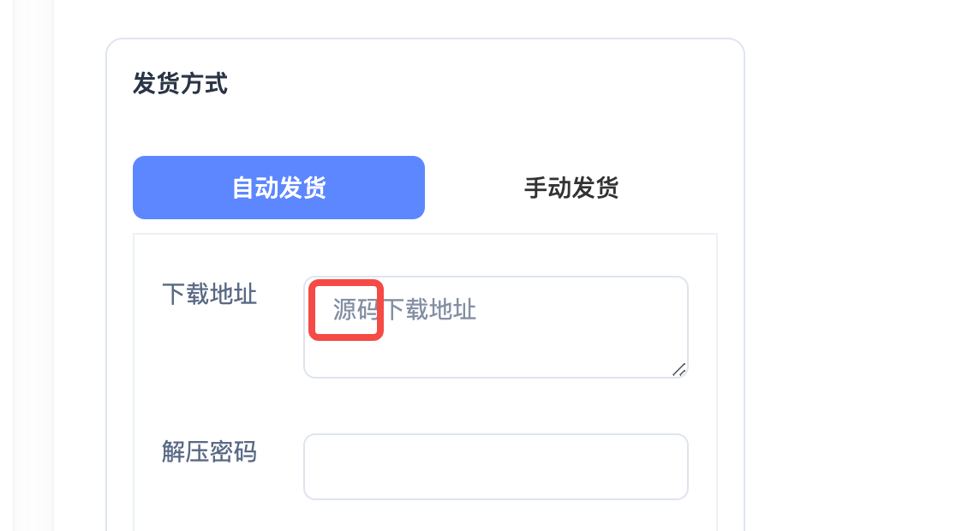Click the 发货方式 section heading

(180, 84)
